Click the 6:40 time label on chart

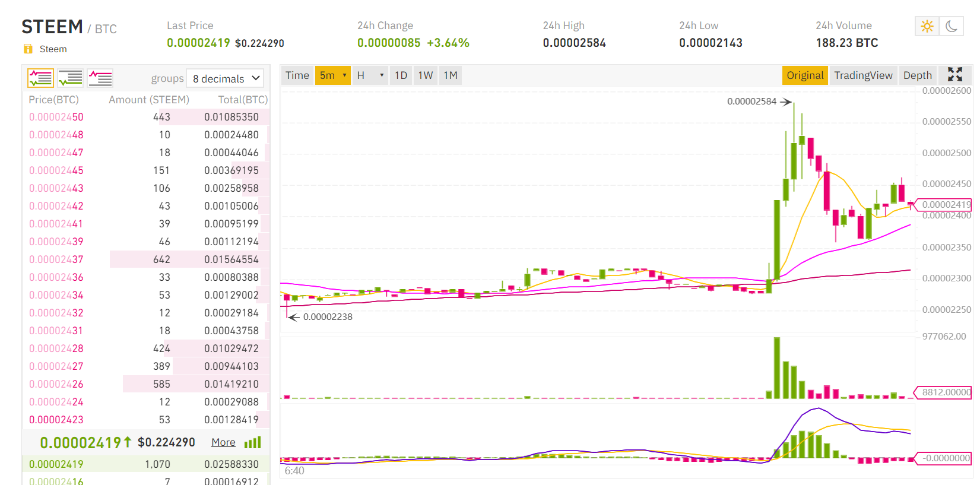point(294,471)
